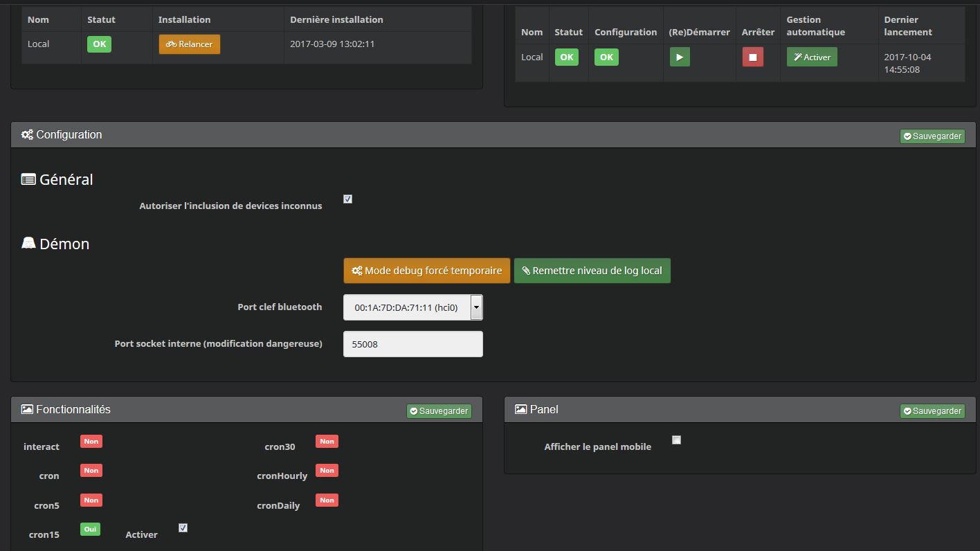
Task: Click the Démon section icon
Action: [28, 243]
